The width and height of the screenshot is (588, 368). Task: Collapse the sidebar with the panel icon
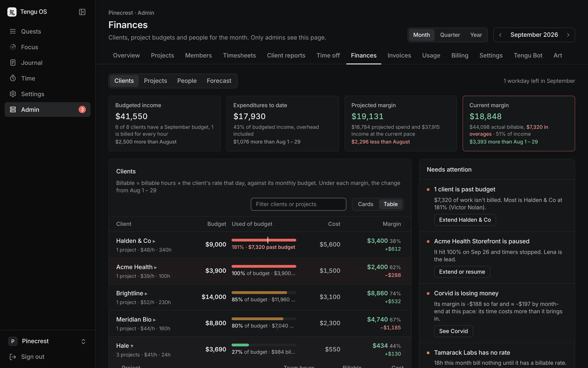[x=82, y=12]
